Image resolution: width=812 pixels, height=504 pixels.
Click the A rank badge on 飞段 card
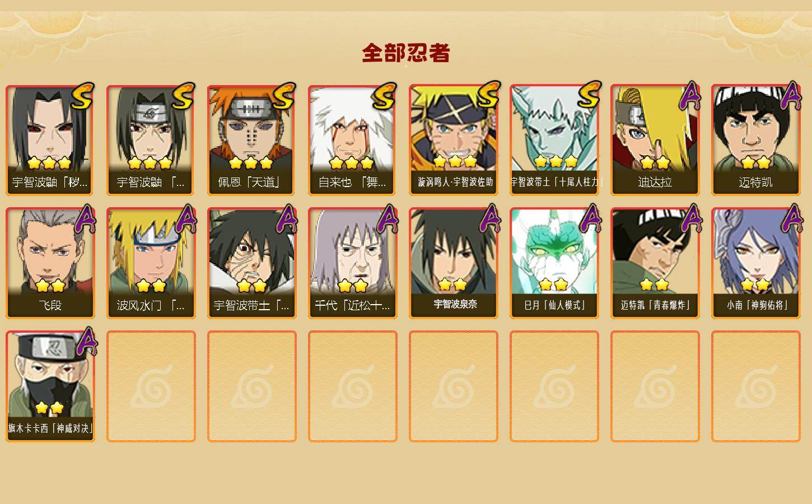[x=85, y=219]
